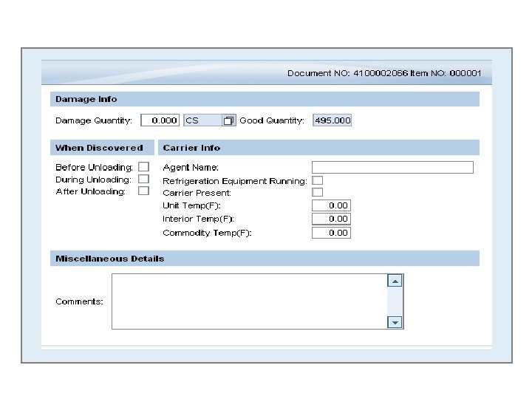Click the Damage Info section header
This screenshot has width=532, height=399.
coord(265,99)
